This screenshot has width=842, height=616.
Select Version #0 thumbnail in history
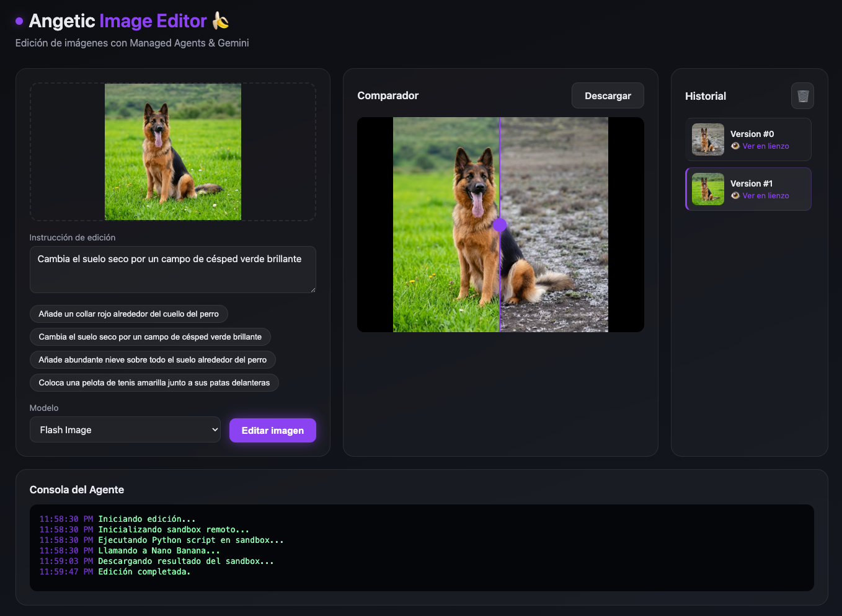coord(708,139)
